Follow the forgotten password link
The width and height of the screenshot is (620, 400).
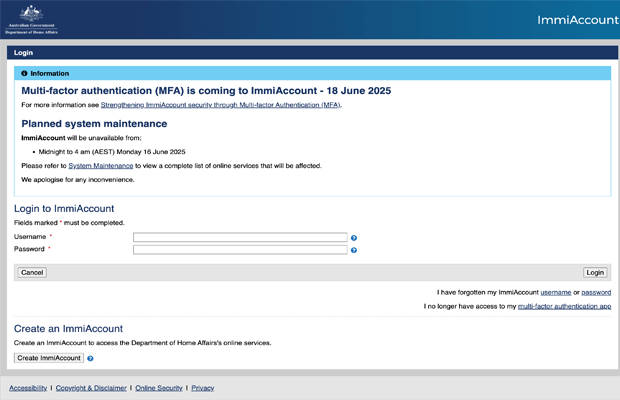click(596, 292)
